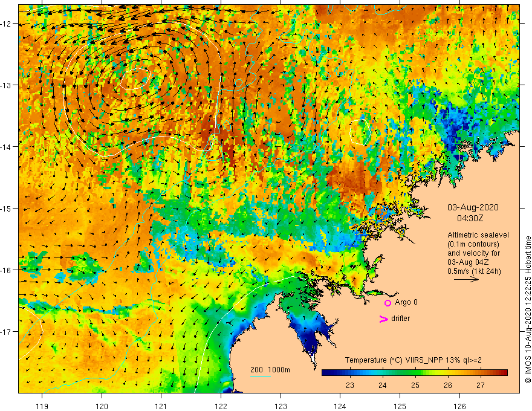Click the '0.5m/s (1kt 24h)' text

[x=474, y=271]
